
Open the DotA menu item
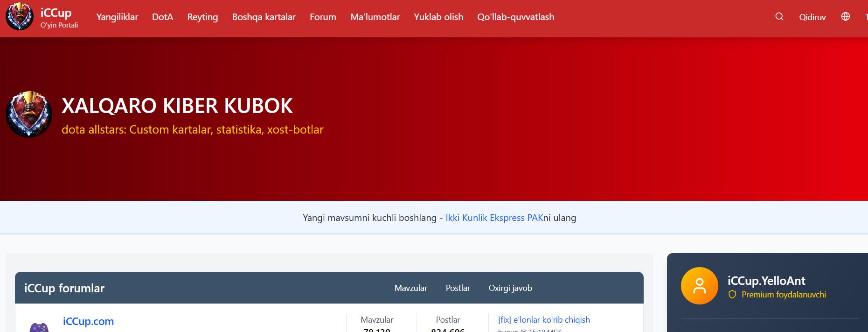(x=163, y=17)
